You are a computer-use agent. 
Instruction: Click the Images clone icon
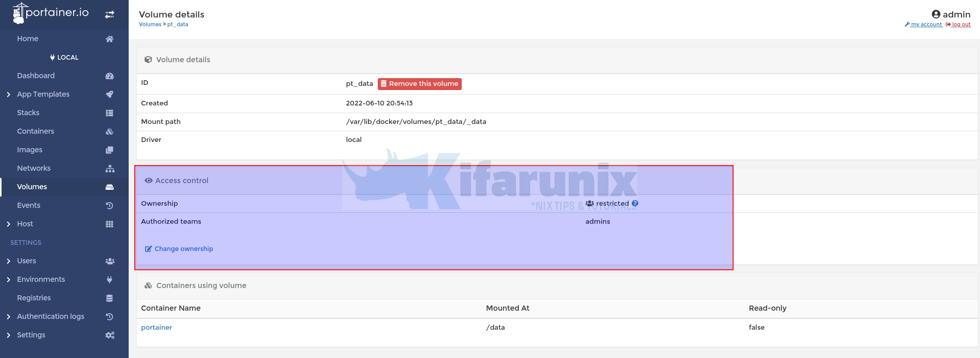click(x=110, y=150)
